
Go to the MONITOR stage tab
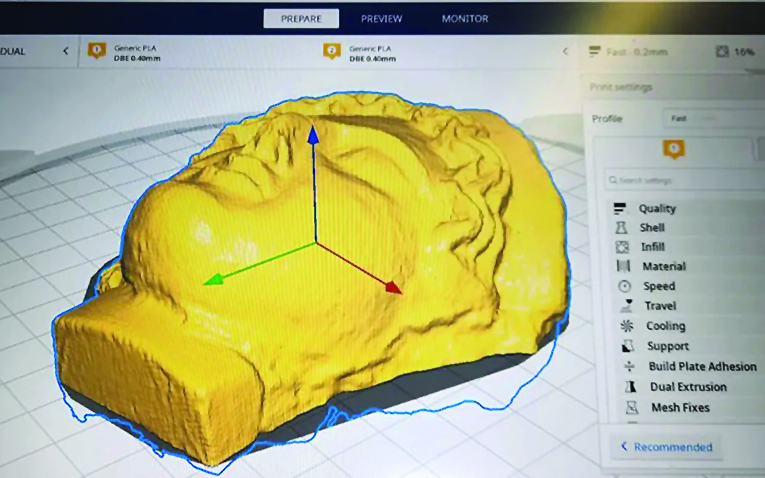point(465,19)
